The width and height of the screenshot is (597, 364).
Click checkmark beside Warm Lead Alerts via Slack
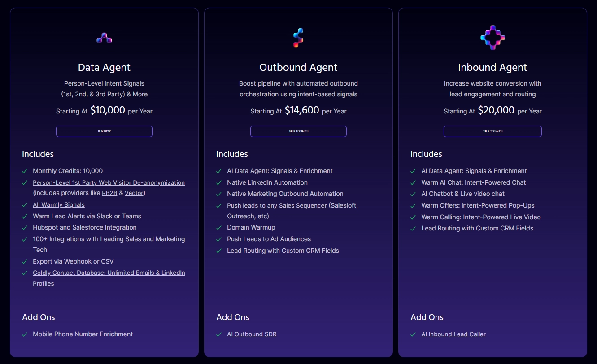25,216
